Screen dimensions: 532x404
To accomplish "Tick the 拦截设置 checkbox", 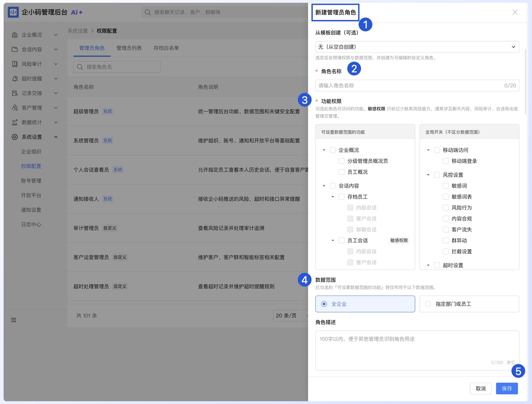I will click(446, 251).
